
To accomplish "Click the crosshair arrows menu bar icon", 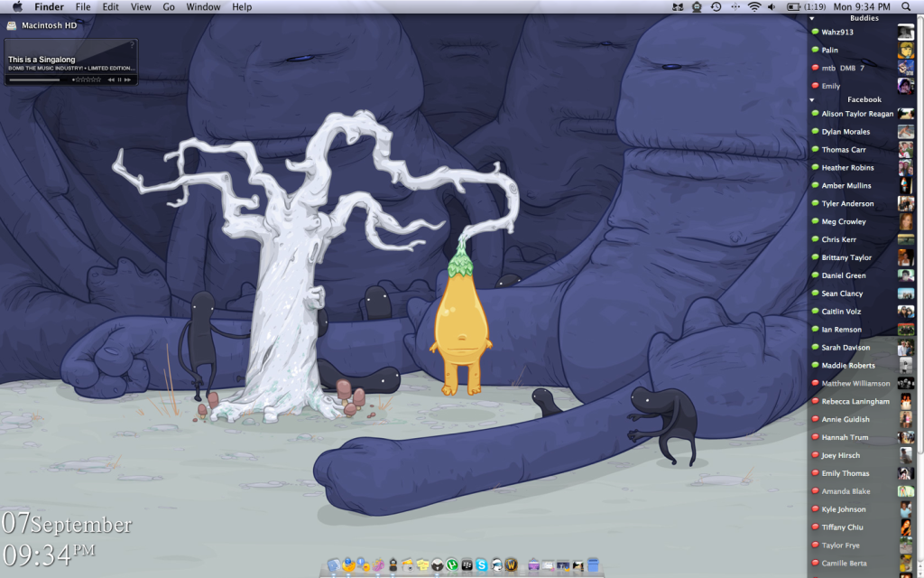I will tap(735, 6).
